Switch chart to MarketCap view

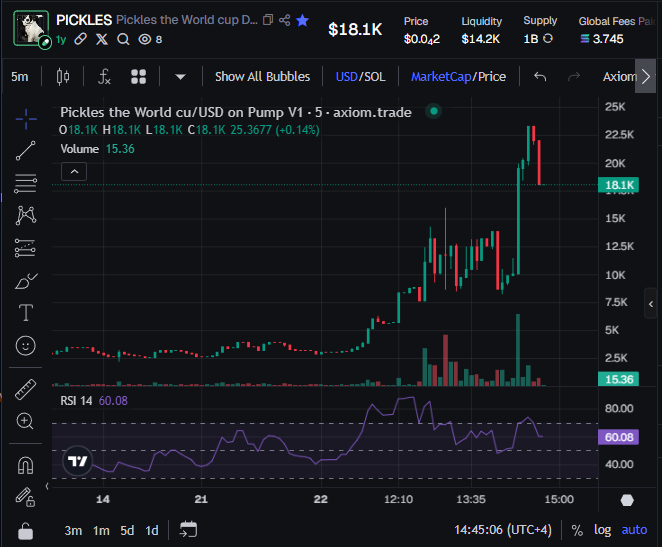point(441,77)
